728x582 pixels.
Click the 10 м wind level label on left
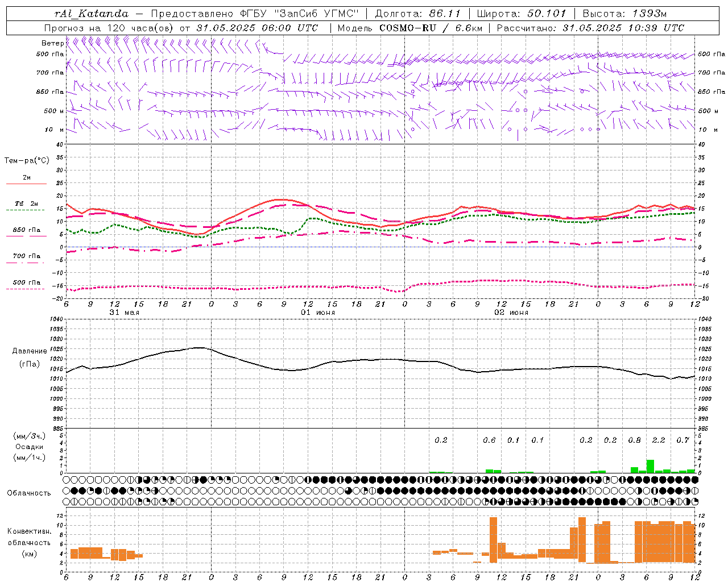pos(55,130)
